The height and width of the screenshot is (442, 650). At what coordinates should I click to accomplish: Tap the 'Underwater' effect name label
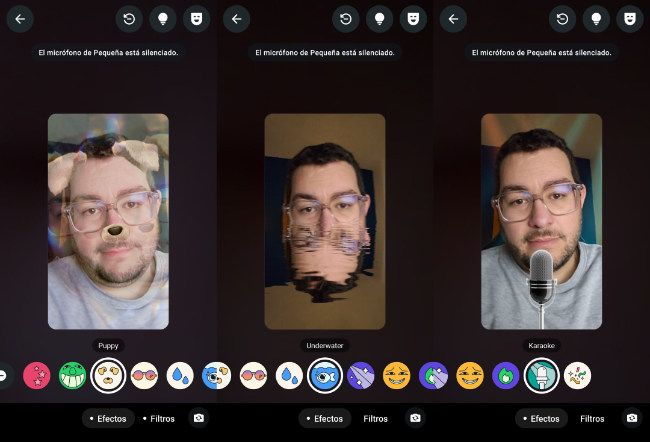(x=325, y=345)
